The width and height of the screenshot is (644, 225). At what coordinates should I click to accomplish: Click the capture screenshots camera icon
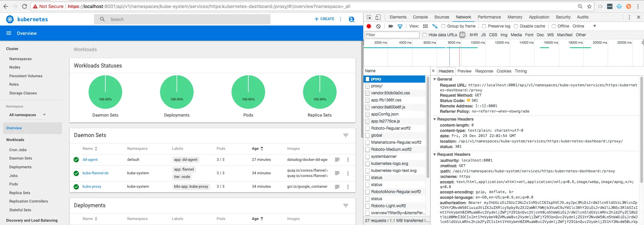[x=391, y=26]
